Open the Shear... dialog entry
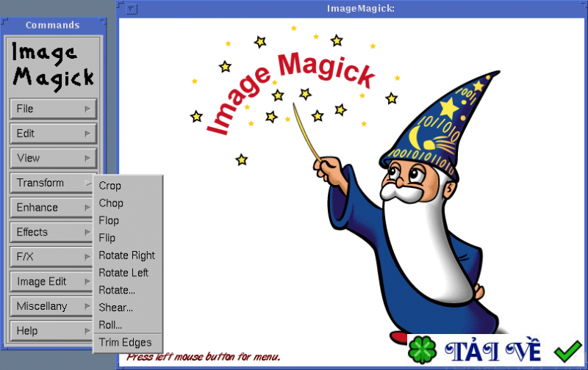 [x=127, y=308]
